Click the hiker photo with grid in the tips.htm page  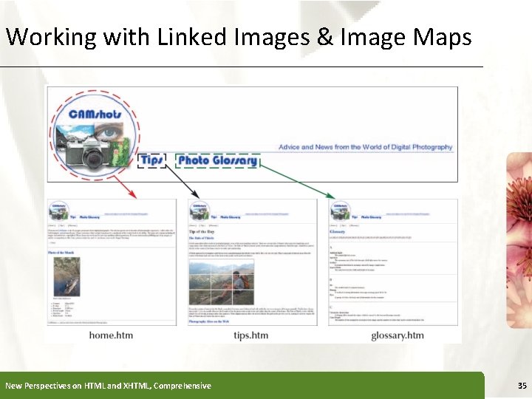click(222, 282)
